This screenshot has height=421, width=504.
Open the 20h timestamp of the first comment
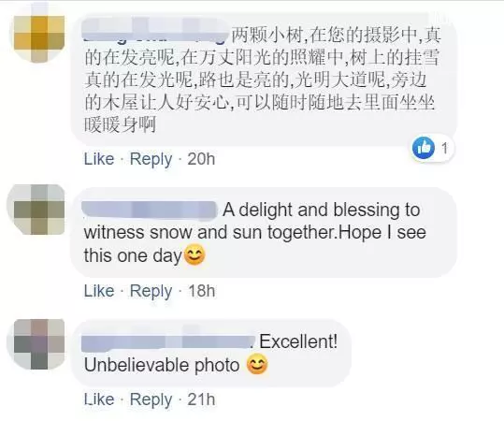[x=201, y=159]
